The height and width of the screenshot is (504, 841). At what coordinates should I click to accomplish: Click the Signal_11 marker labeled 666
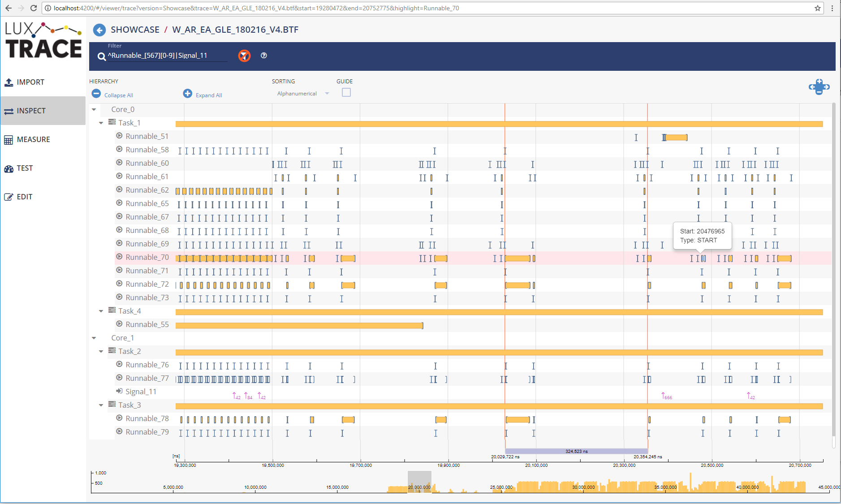point(666,396)
